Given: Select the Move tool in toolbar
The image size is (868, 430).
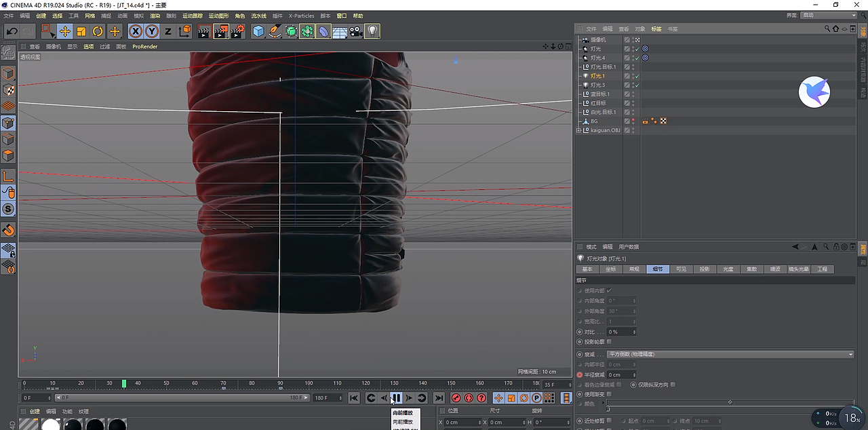Looking at the screenshot, I should pyautogui.click(x=65, y=31).
